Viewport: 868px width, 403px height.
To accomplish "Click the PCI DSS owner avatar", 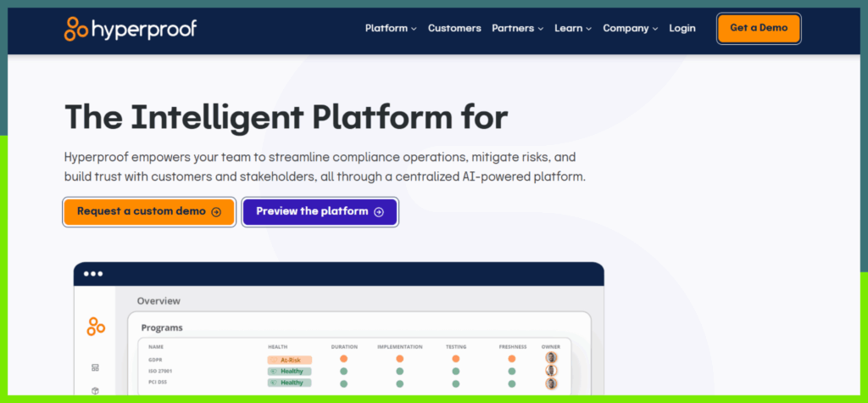I will [552, 383].
